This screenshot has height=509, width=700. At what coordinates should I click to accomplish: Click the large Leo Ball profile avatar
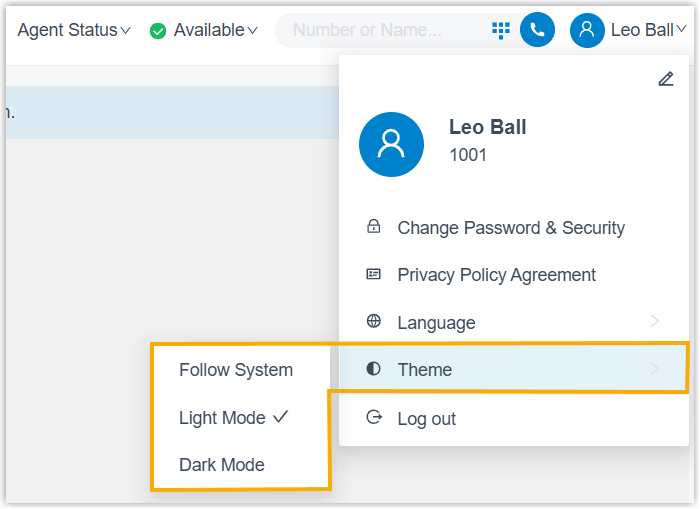pos(391,144)
